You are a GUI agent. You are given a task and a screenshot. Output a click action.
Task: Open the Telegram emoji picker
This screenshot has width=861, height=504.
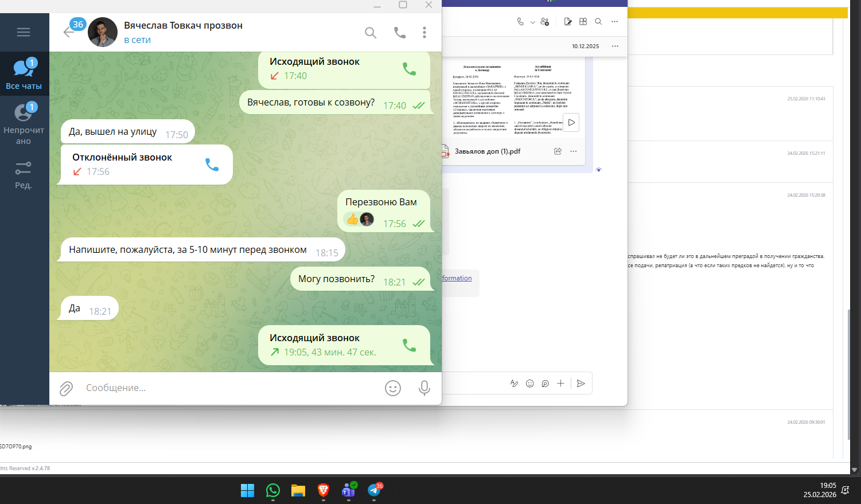pos(393,388)
